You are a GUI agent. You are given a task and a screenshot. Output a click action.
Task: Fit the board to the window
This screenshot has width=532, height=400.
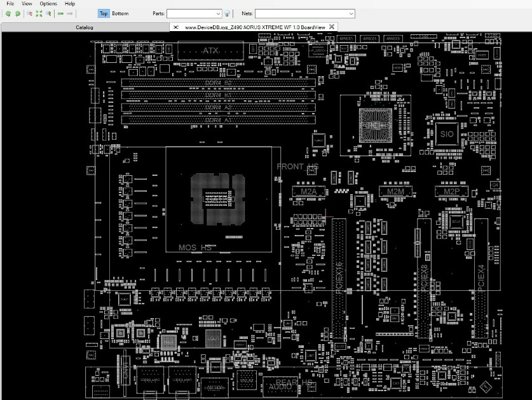tap(39, 13)
